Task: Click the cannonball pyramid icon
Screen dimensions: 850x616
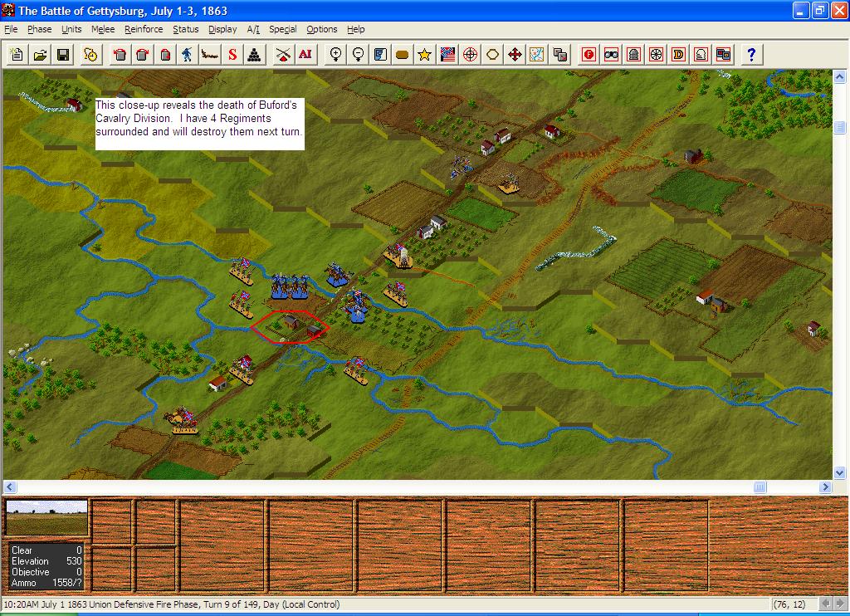Action: click(x=255, y=54)
